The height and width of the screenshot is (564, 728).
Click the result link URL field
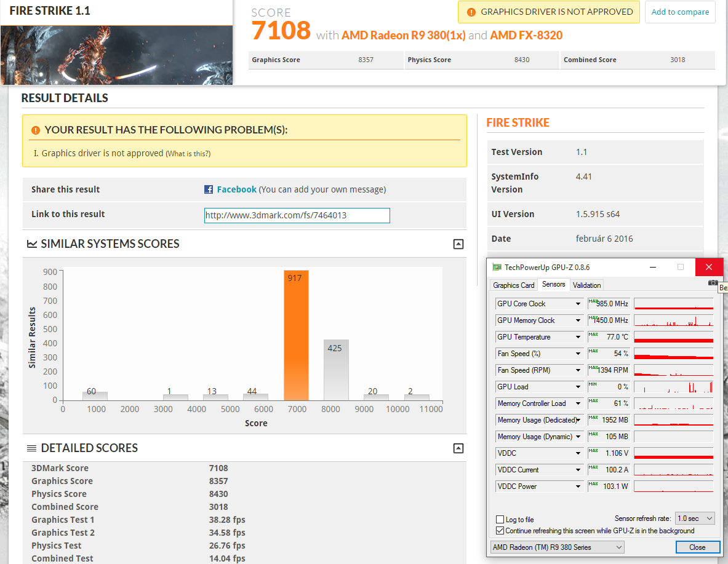[297, 215]
